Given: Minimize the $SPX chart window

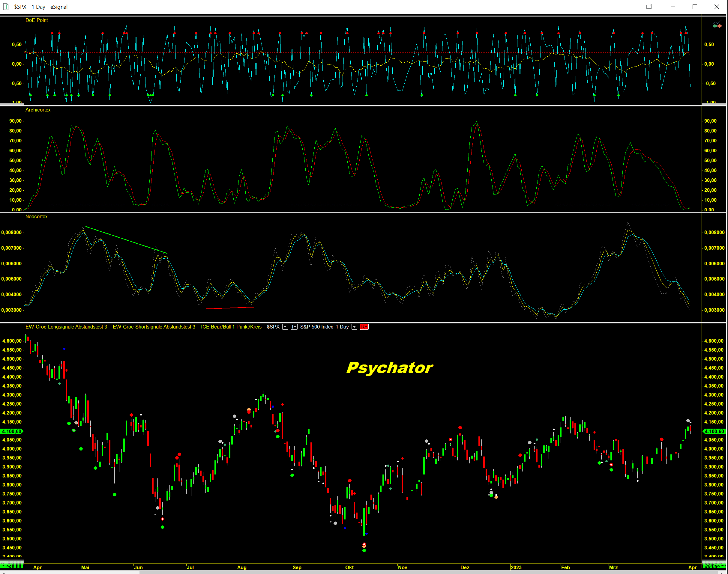Looking at the screenshot, I should (x=673, y=7).
